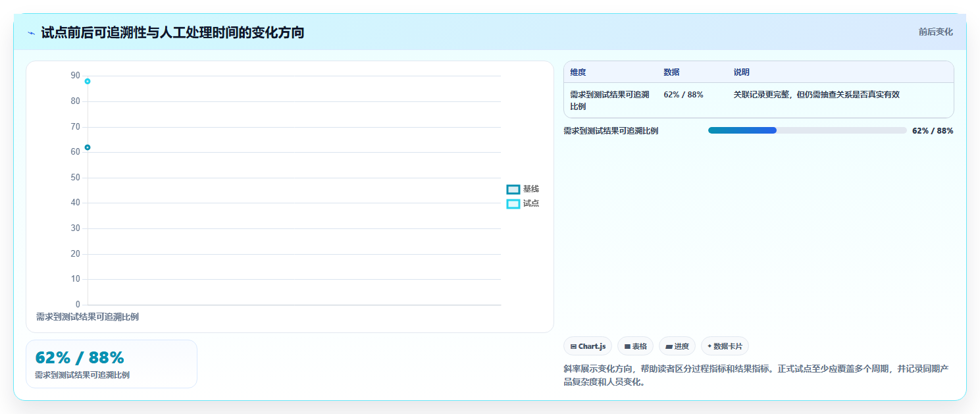Toggle the 试点 legend swatch
Image resolution: width=980 pixels, height=414 pixels.
[x=513, y=204]
